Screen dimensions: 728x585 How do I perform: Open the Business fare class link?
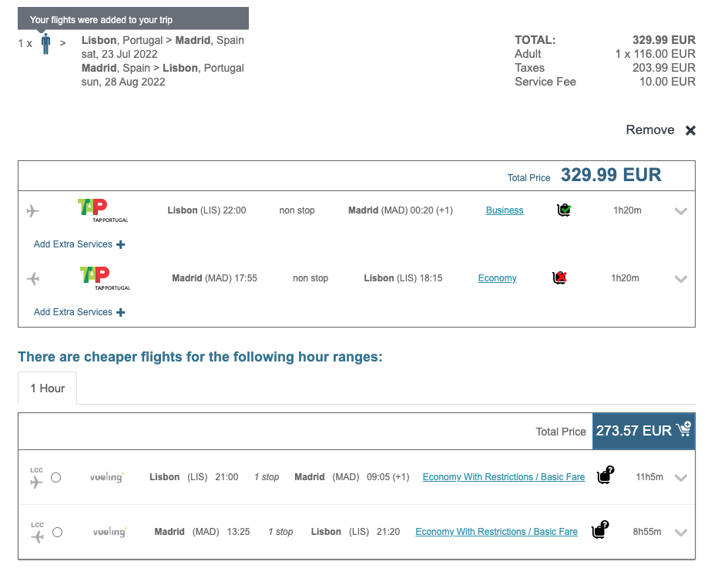(x=505, y=210)
